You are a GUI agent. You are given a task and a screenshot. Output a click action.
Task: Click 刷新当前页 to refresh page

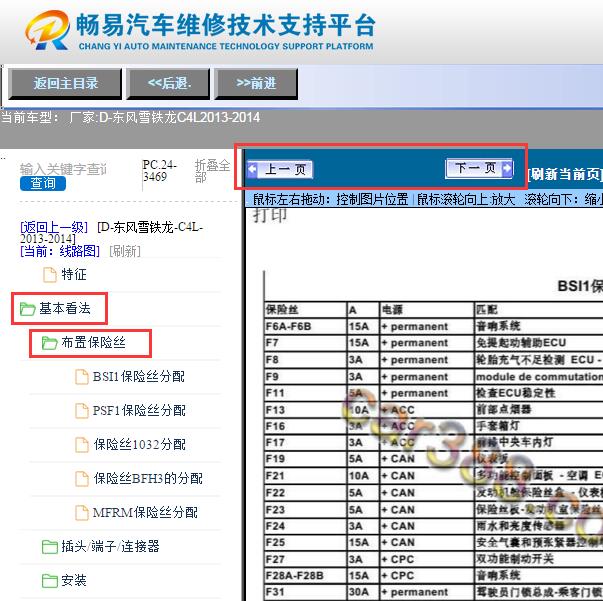(565, 174)
